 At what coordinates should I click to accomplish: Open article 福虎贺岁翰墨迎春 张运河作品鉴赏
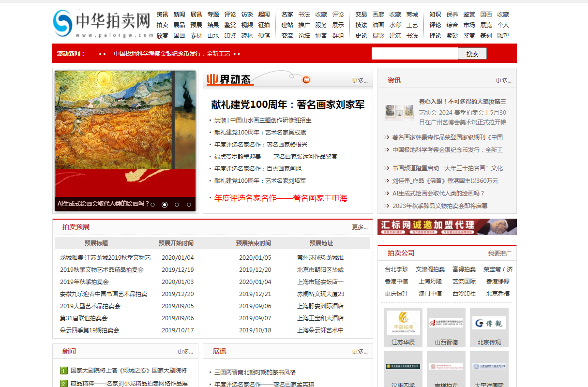pos(276,157)
